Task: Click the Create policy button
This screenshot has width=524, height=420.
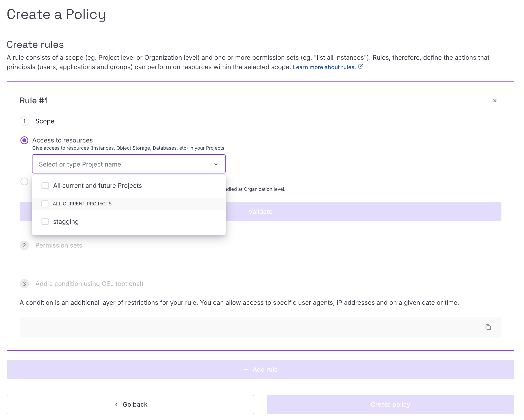Action: click(x=390, y=404)
